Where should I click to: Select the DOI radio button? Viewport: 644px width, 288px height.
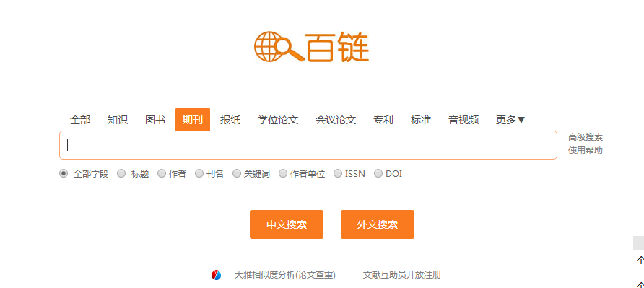tap(378, 174)
